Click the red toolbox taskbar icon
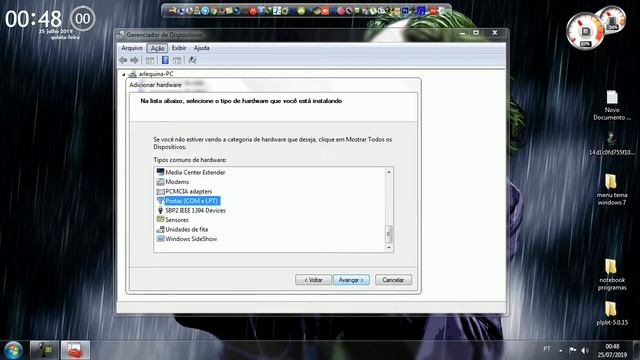The image size is (640, 360). coord(75,350)
